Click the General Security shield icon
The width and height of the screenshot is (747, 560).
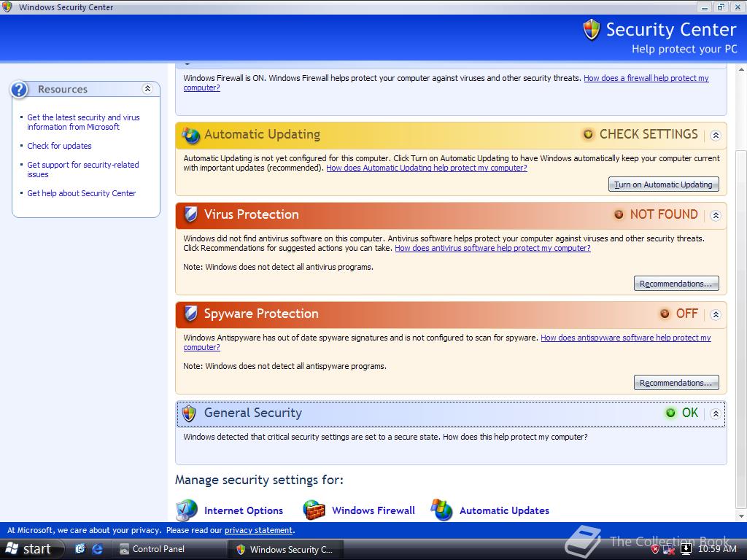point(189,413)
